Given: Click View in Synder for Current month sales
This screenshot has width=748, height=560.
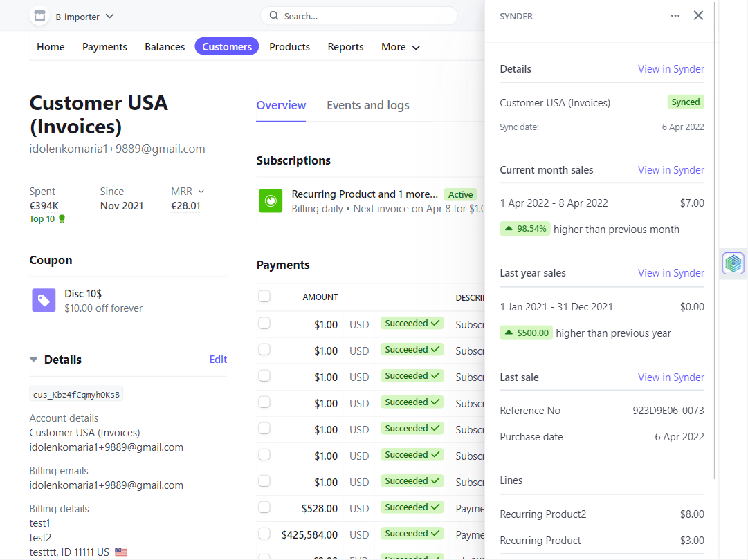Looking at the screenshot, I should tap(671, 170).
